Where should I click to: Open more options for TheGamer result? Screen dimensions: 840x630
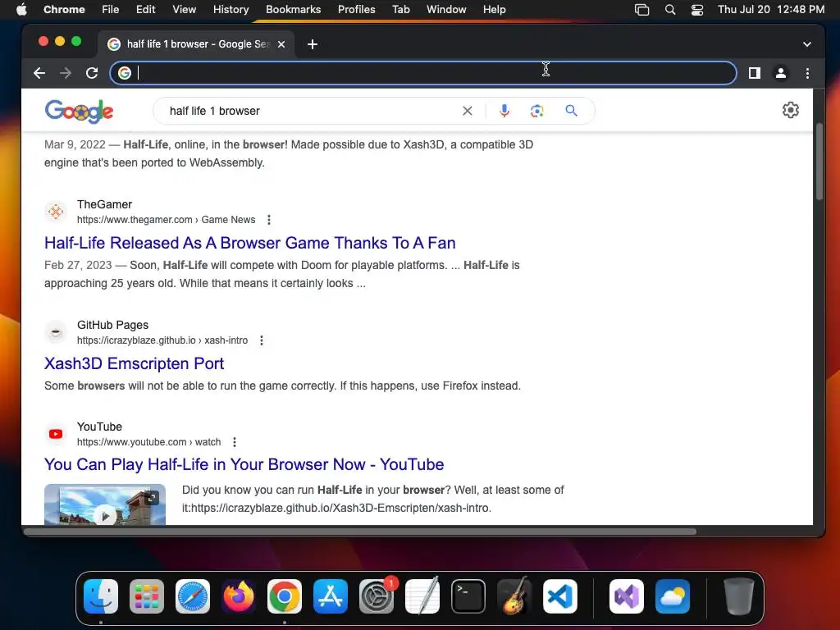coord(269,220)
